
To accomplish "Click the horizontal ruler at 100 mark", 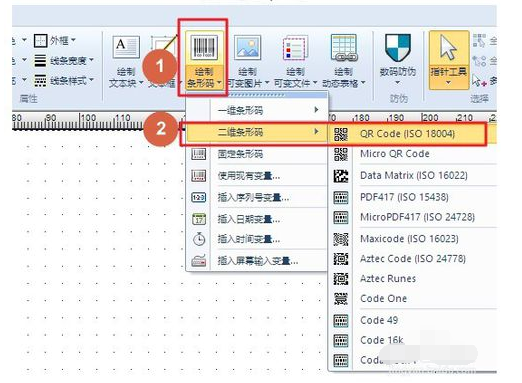I will [x=88, y=118].
